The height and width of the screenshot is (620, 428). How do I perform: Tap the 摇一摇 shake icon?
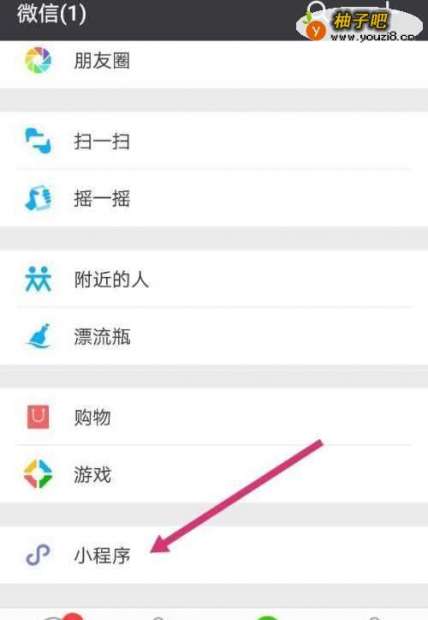(38, 198)
